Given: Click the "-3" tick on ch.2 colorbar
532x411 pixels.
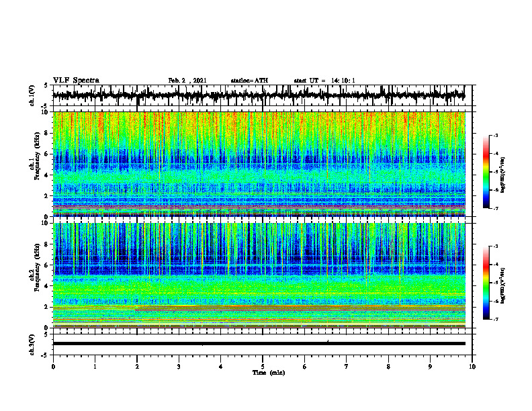Looking at the screenshot, I should tap(495, 246).
